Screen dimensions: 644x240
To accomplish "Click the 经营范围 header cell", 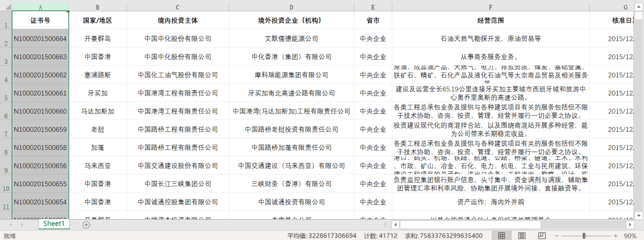I will click(490, 20).
